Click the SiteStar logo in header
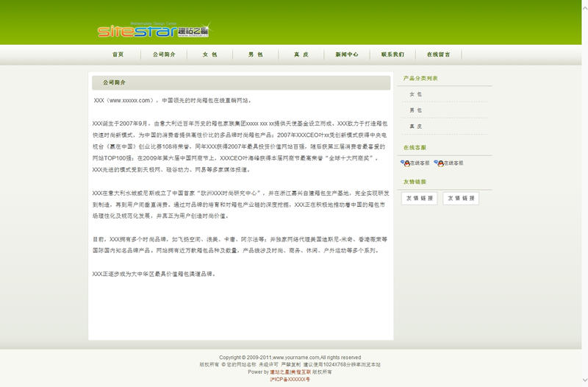Viewport: 588px width, 387px height. coord(153,30)
